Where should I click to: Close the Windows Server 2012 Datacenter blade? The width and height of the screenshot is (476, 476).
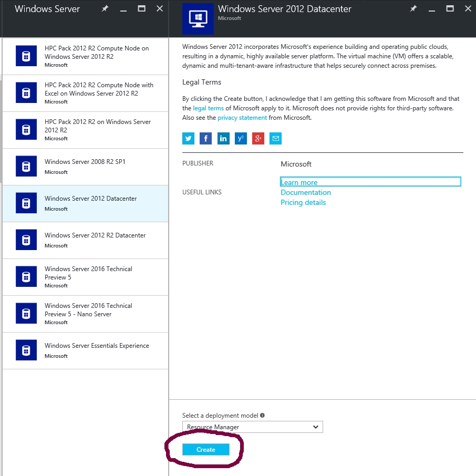click(468, 8)
